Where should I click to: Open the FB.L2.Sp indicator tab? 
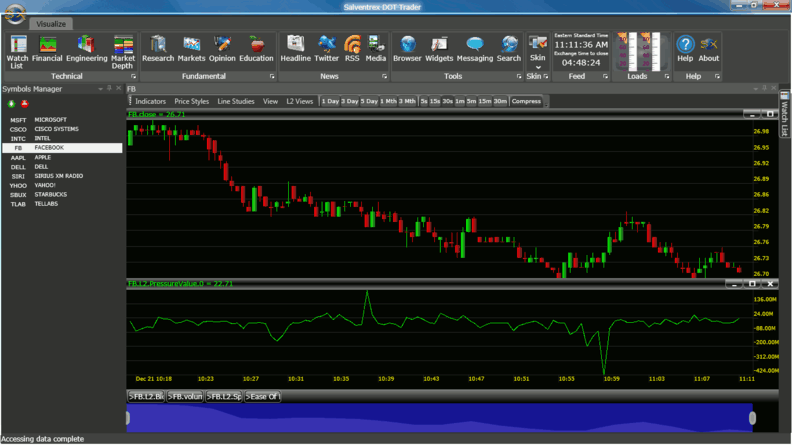coord(224,397)
